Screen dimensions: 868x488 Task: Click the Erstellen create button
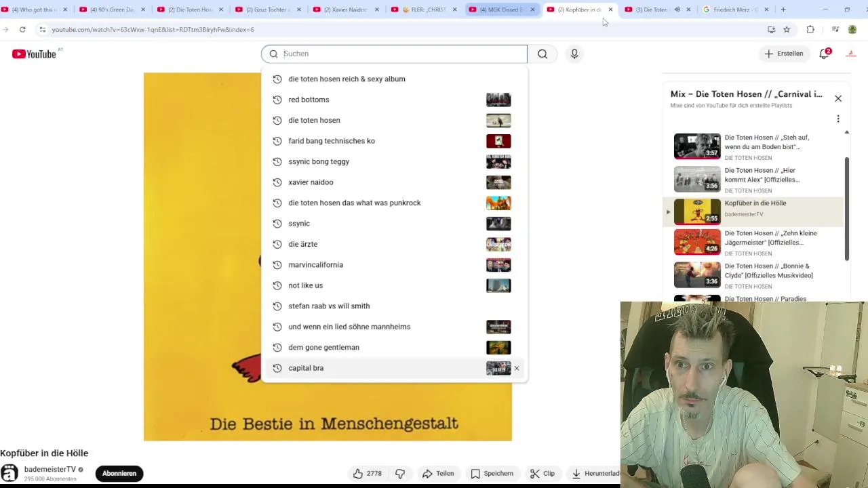(784, 54)
